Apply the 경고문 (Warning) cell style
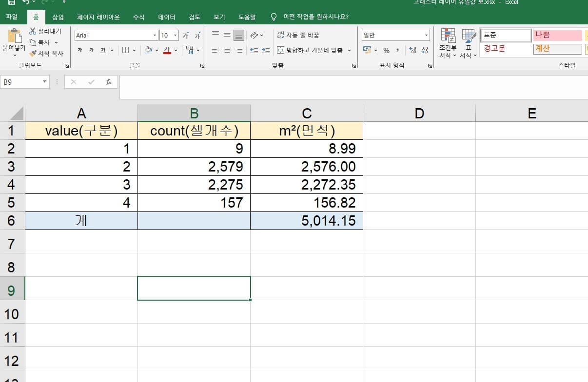This screenshot has width=588, height=382. point(506,49)
